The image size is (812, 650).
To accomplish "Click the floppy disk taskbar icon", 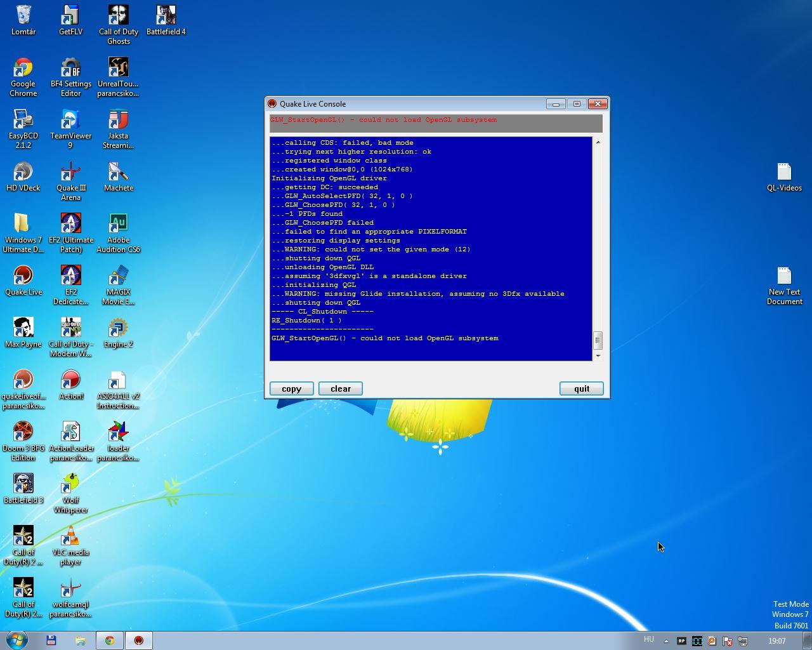I will (51, 640).
